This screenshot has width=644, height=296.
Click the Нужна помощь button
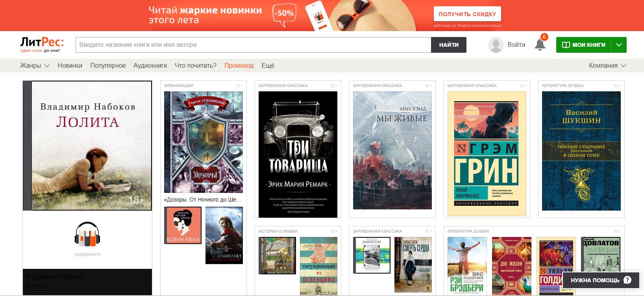click(x=601, y=280)
